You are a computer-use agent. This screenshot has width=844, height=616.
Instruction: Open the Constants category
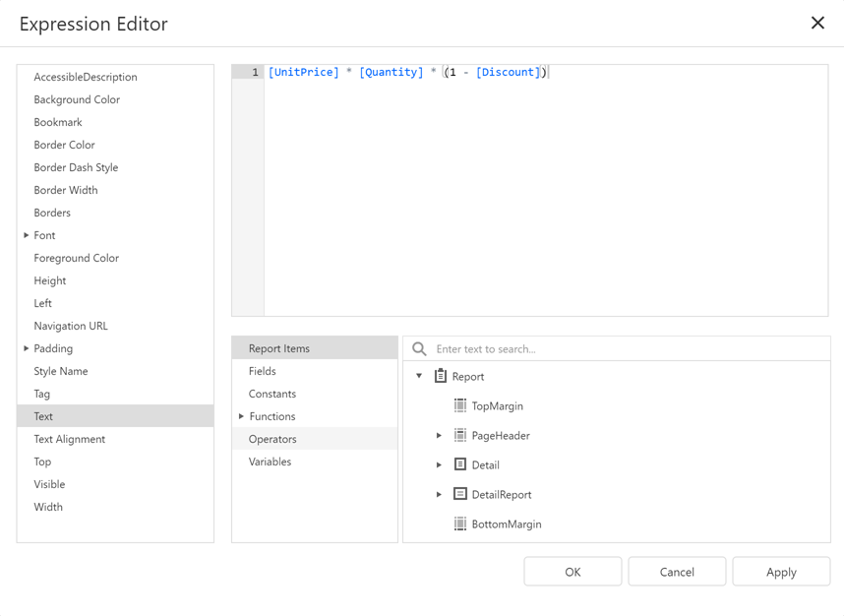270,394
